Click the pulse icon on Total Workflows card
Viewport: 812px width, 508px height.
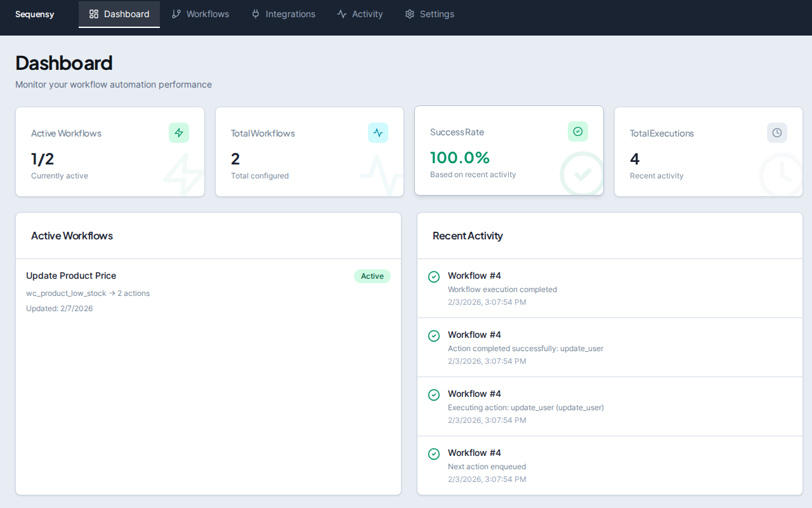point(378,133)
